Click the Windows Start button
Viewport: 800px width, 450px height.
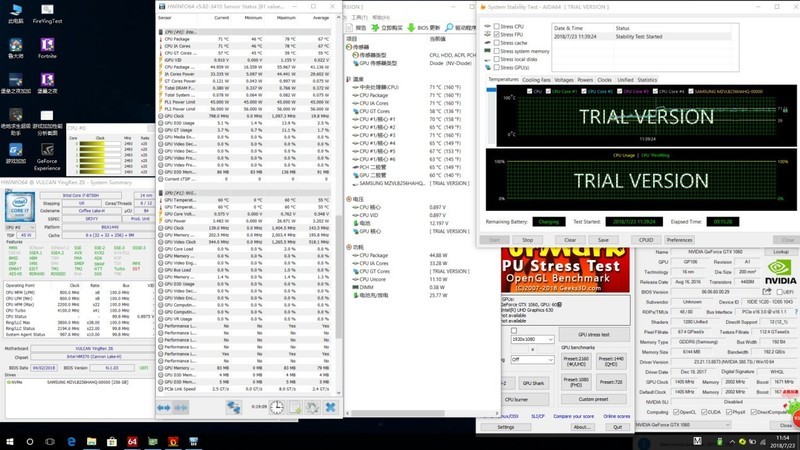point(8,441)
